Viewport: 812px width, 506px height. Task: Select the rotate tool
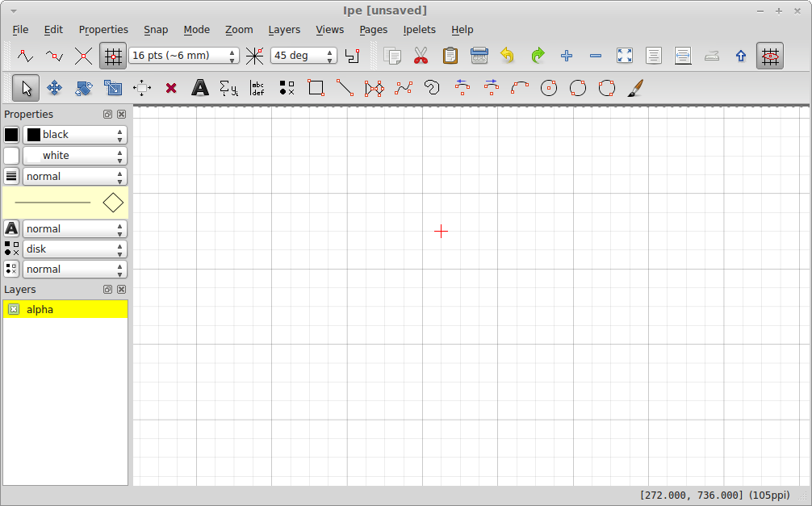(83, 87)
